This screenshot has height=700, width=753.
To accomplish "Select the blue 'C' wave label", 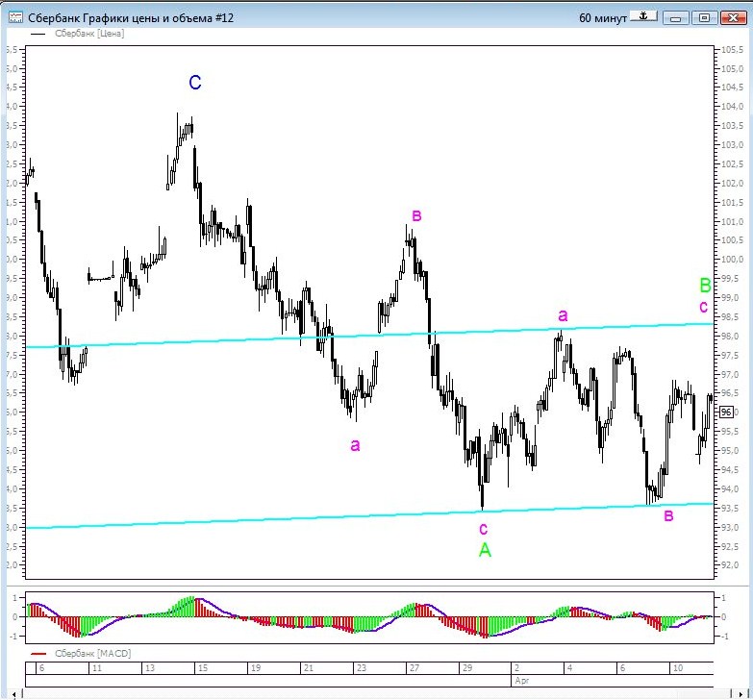I will pyautogui.click(x=195, y=83).
